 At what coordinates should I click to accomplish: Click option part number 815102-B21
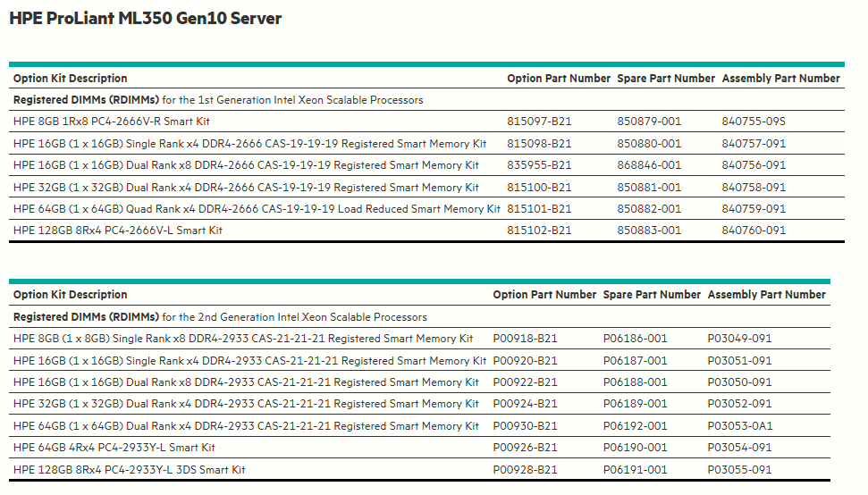539,231
